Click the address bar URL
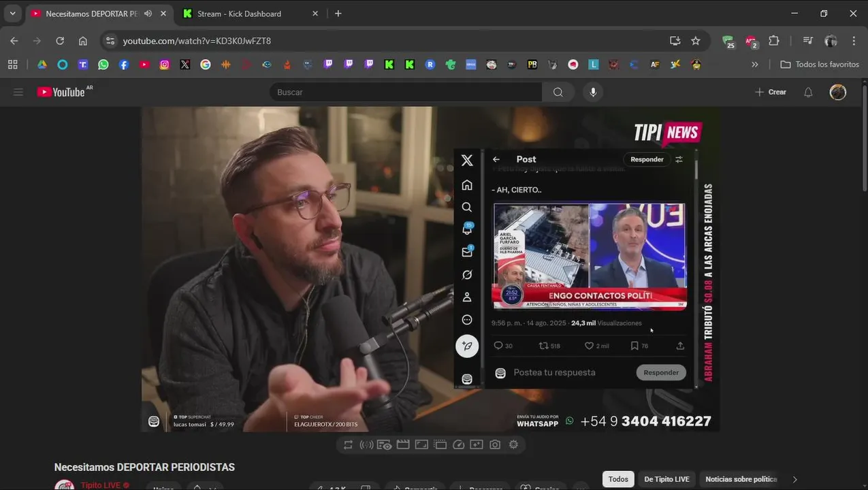This screenshot has height=490, width=868. [x=197, y=41]
